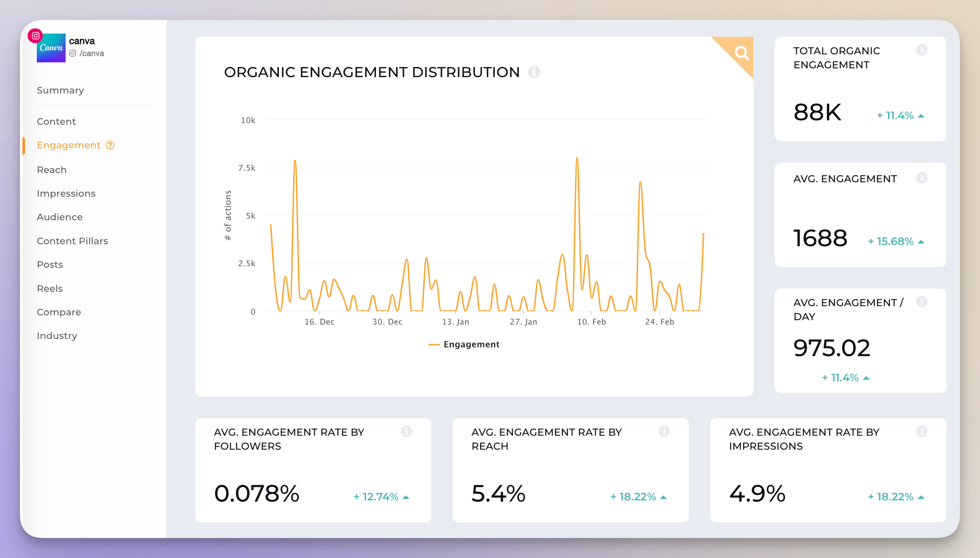Click the 24. Feb x-axis label

(x=659, y=322)
